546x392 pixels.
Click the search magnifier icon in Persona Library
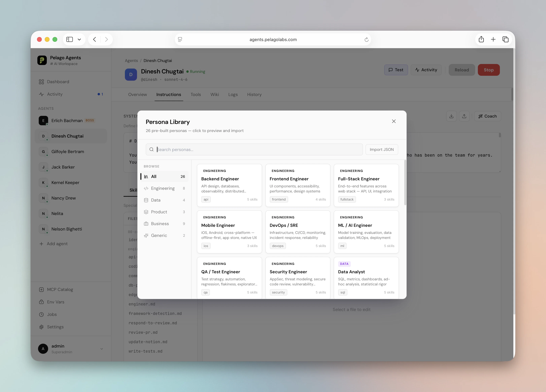[151, 150]
